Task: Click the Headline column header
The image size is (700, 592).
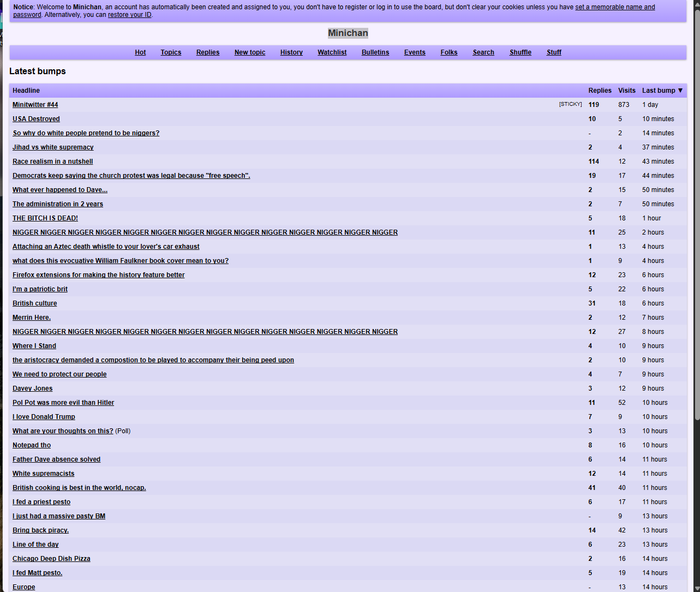Action: pyautogui.click(x=26, y=91)
